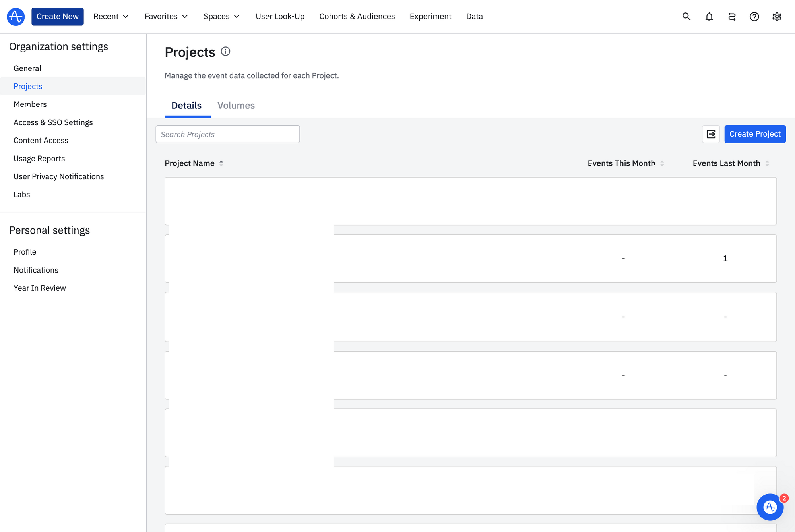Open the settings gear icon

click(777, 17)
